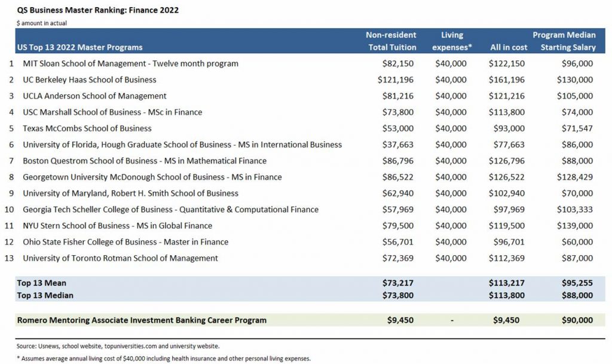This screenshot has height=364, width=612.
Task: Click Texas McCombs all-in cost $93,000
Action: click(509, 129)
